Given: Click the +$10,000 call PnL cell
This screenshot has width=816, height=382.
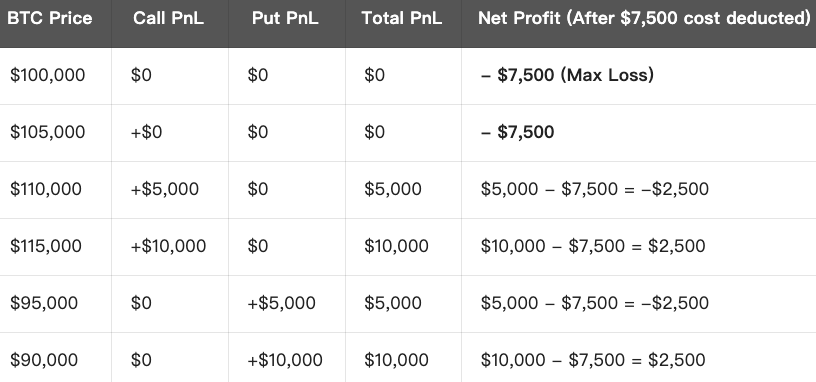Looking at the screenshot, I should tap(168, 246).
